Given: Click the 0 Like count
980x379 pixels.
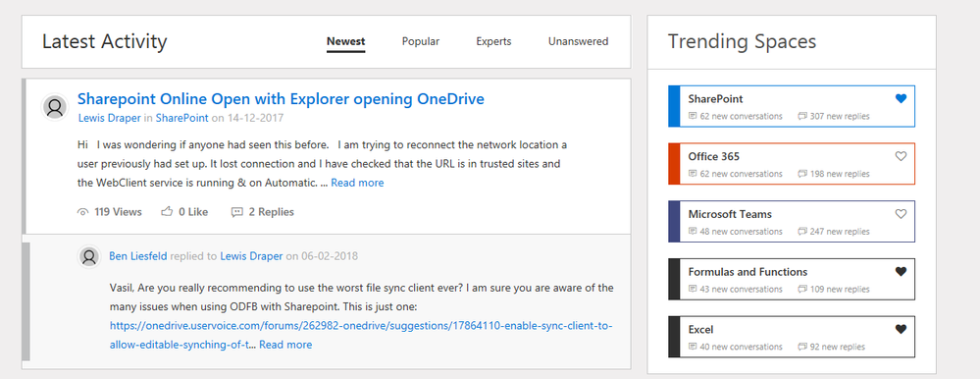Looking at the screenshot, I should tap(193, 212).
